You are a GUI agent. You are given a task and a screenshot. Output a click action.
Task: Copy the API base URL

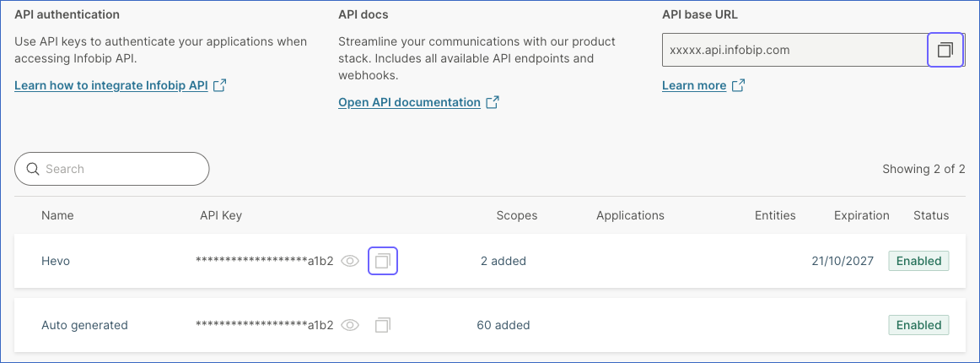tap(945, 50)
